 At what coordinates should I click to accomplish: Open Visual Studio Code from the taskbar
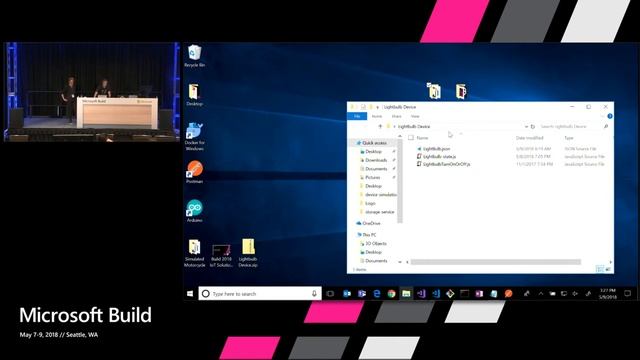point(436,293)
